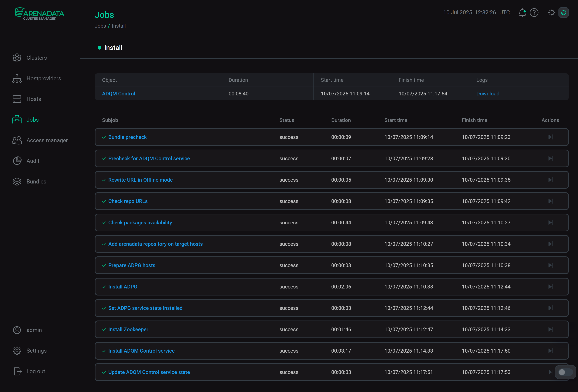Click the active dark theme moon toggle

tap(564, 12)
